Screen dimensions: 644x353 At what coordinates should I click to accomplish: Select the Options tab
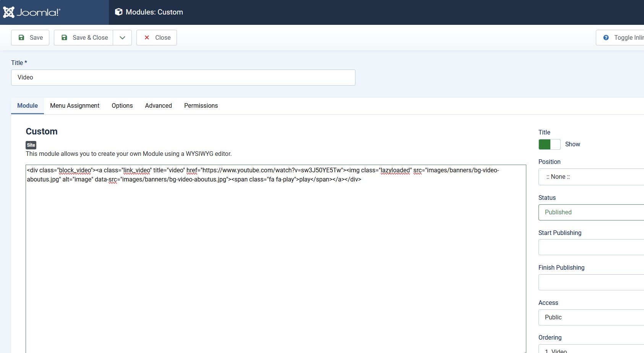pyautogui.click(x=122, y=106)
